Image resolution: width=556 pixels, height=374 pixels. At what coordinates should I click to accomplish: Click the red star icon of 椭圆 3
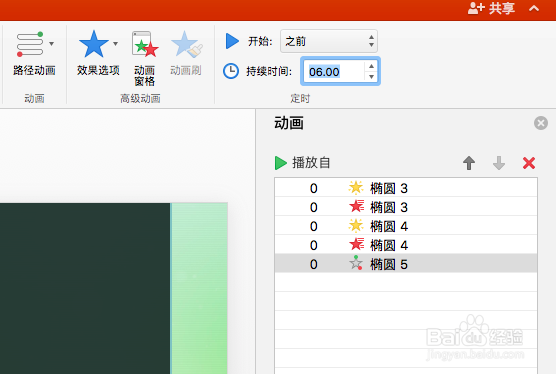click(x=356, y=206)
